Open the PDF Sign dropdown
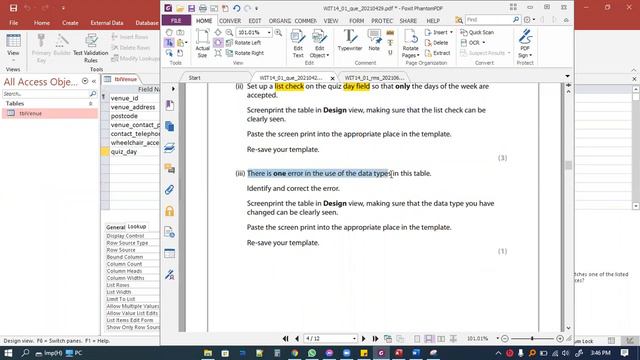This screenshot has height=360, width=640. coord(525,44)
